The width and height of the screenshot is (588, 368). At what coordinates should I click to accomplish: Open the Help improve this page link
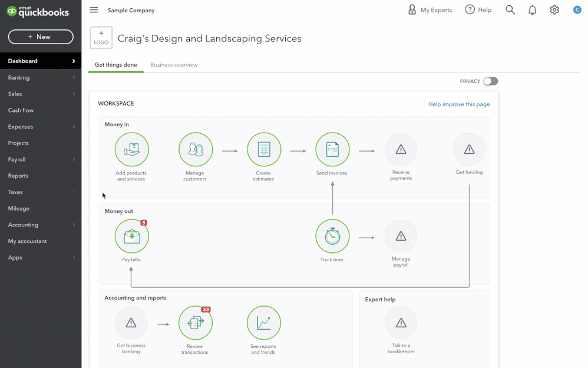tap(459, 104)
